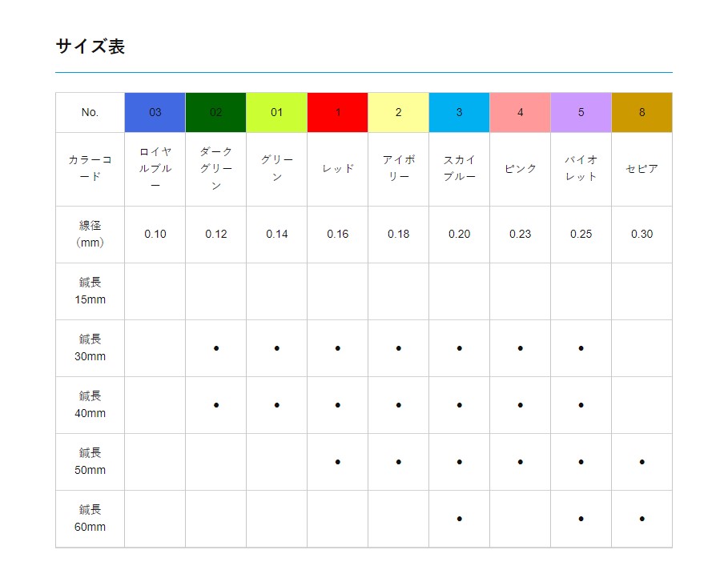Image resolution: width=728 pixels, height=570 pixels.
Task: Click the dot for Red at 30mm
Action: pos(337,348)
